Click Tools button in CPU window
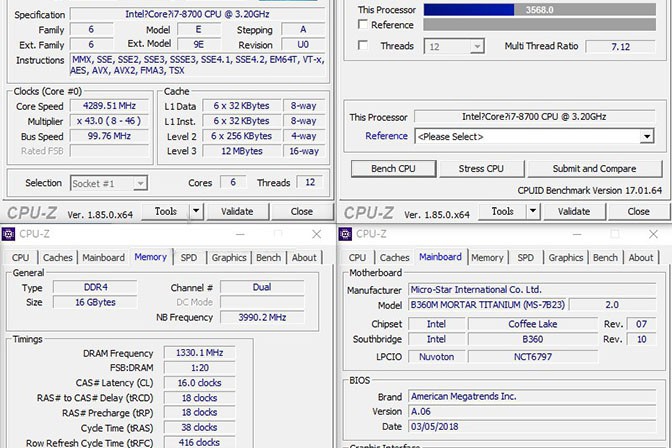The width and height of the screenshot is (672, 448). 166,211
